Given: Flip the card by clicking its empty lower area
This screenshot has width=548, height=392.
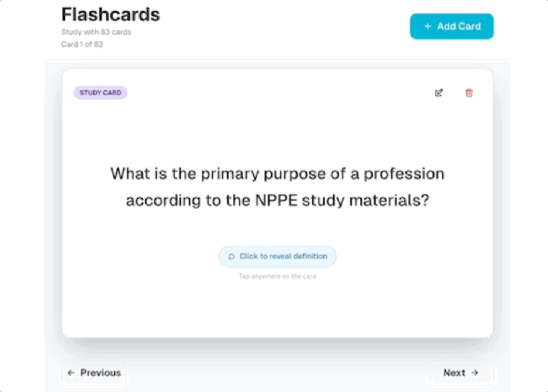Looking at the screenshot, I should [x=278, y=310].
